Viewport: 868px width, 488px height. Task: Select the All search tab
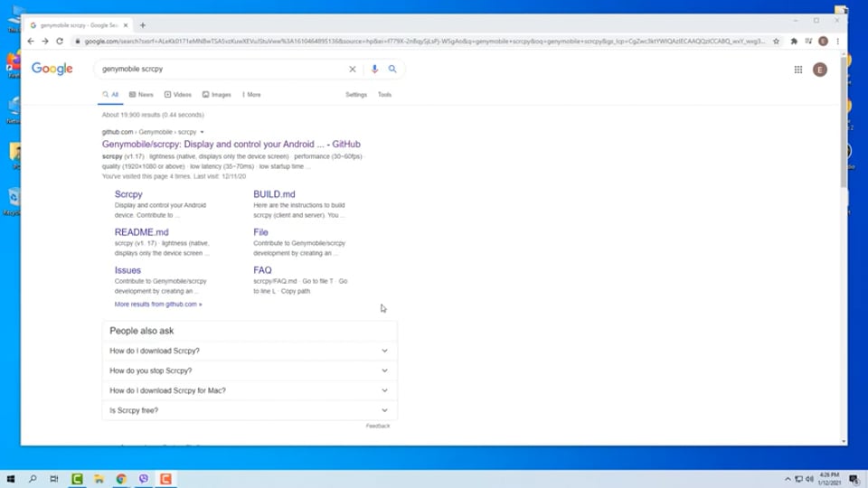pos(110,95)
